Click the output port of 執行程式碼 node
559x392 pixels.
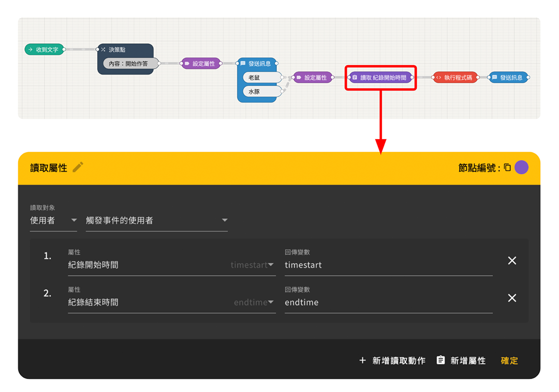478,77
